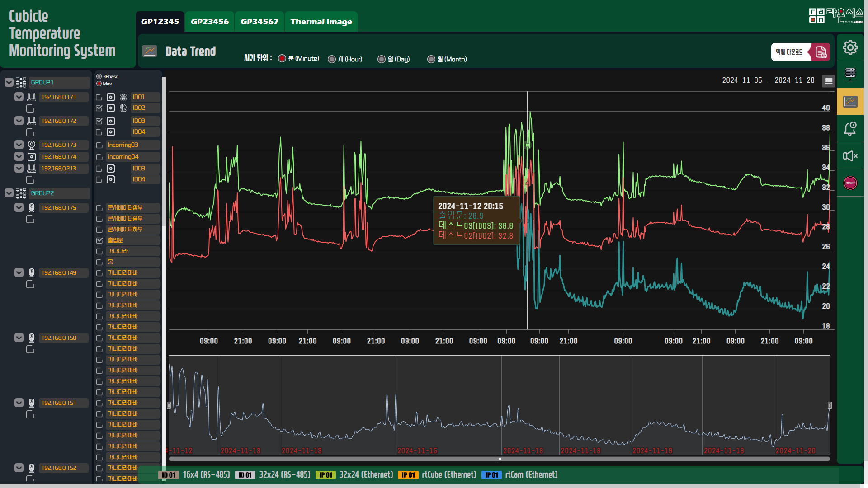868x488 pixels.
Task: Collapse the 192.168.0.172 device node
Action: [x=19, y=121]
